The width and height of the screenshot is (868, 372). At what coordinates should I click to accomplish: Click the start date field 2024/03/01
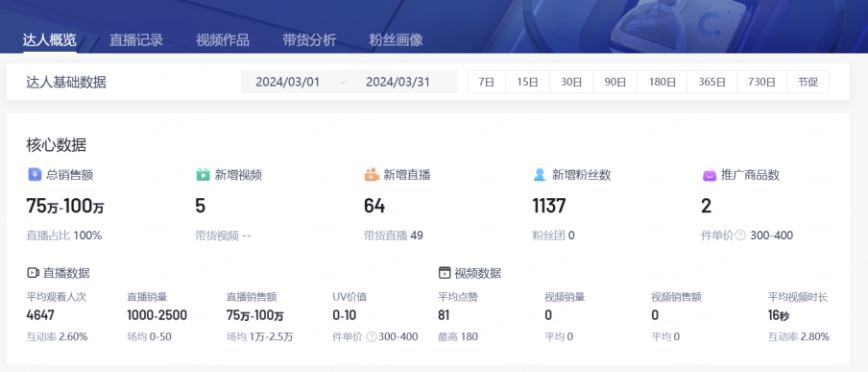pos(288,82)
